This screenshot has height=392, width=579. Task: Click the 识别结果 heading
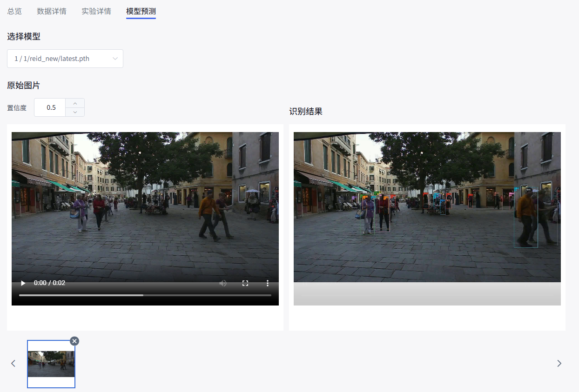tap(306, 112)
